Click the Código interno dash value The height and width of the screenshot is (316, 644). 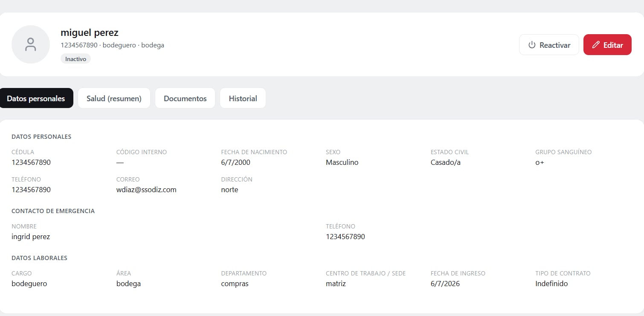[120, 162]
